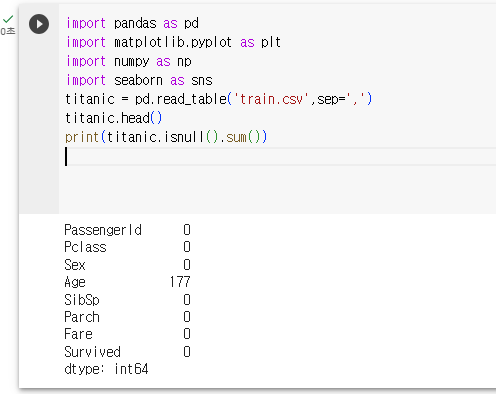Click the 'dtype: int64' output line

pos(106,369)
